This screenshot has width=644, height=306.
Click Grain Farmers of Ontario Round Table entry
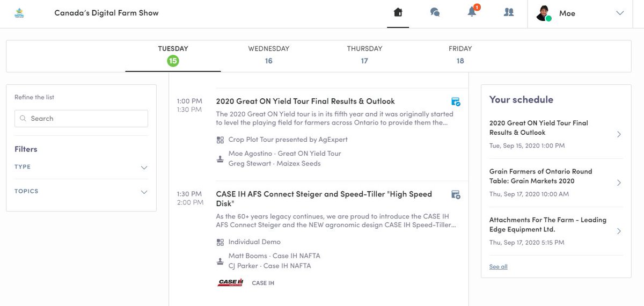point(556,183)
